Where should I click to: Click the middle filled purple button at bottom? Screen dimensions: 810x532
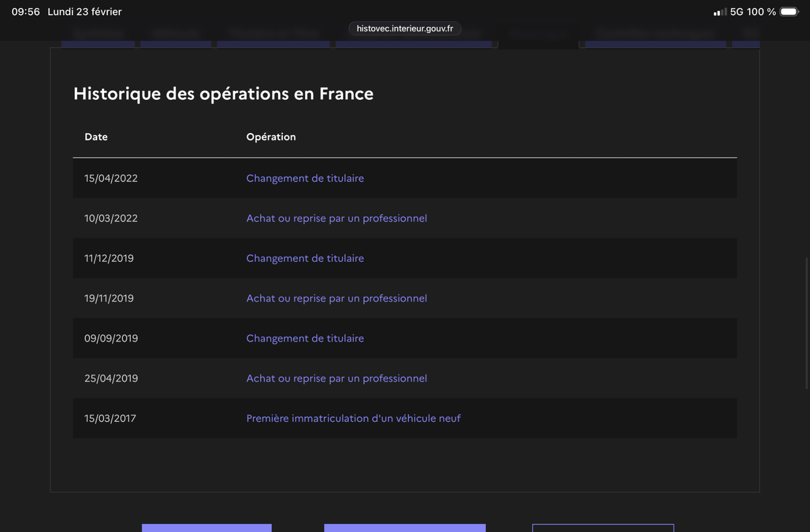click(405, 528)
